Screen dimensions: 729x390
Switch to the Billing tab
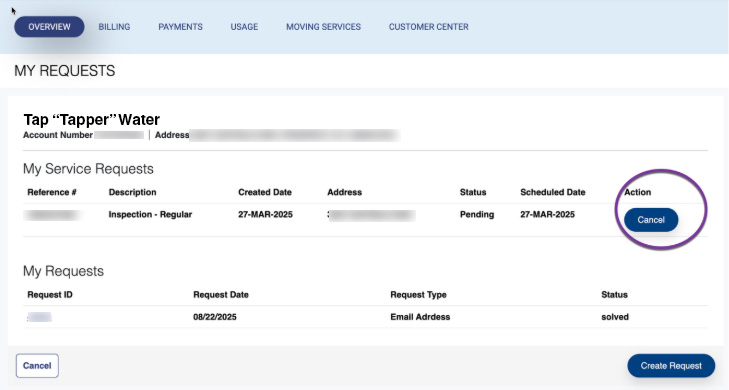point(114,27)
